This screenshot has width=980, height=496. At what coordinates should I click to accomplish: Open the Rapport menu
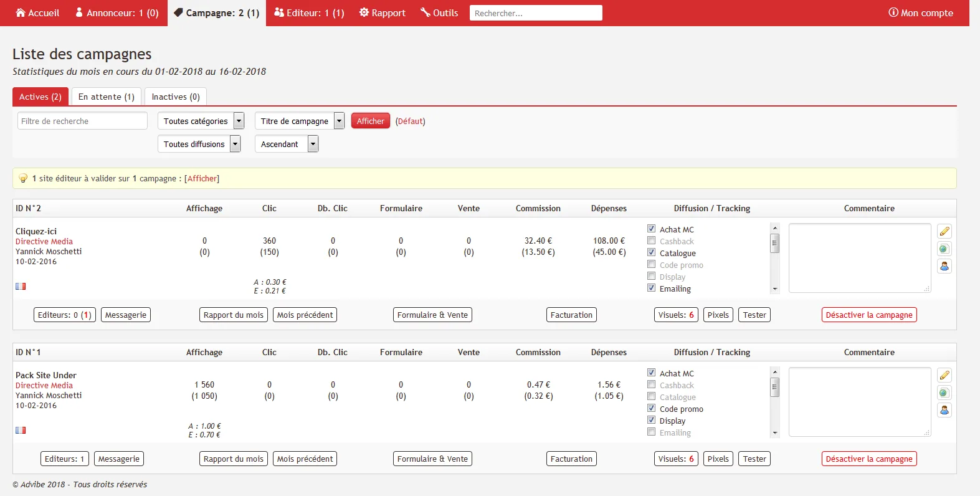point(383,13)
